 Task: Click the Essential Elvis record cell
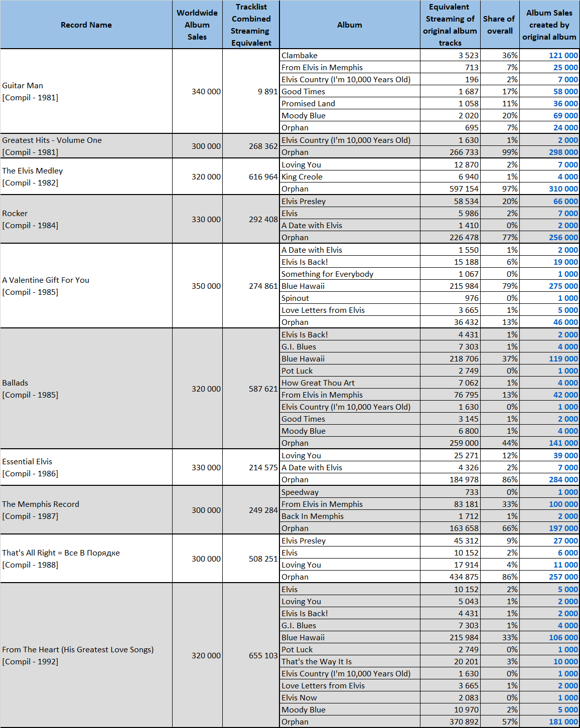tap(86, 467)
